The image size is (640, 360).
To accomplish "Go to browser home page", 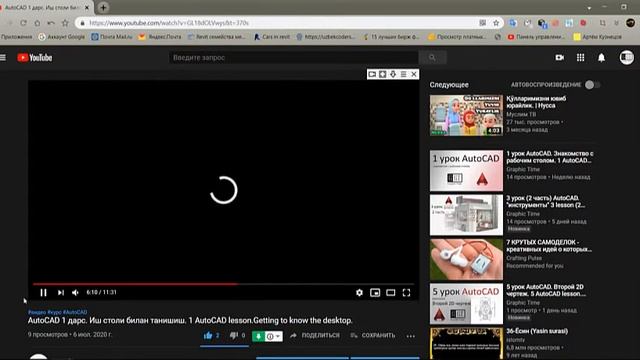I will click(x=37, y=23).
